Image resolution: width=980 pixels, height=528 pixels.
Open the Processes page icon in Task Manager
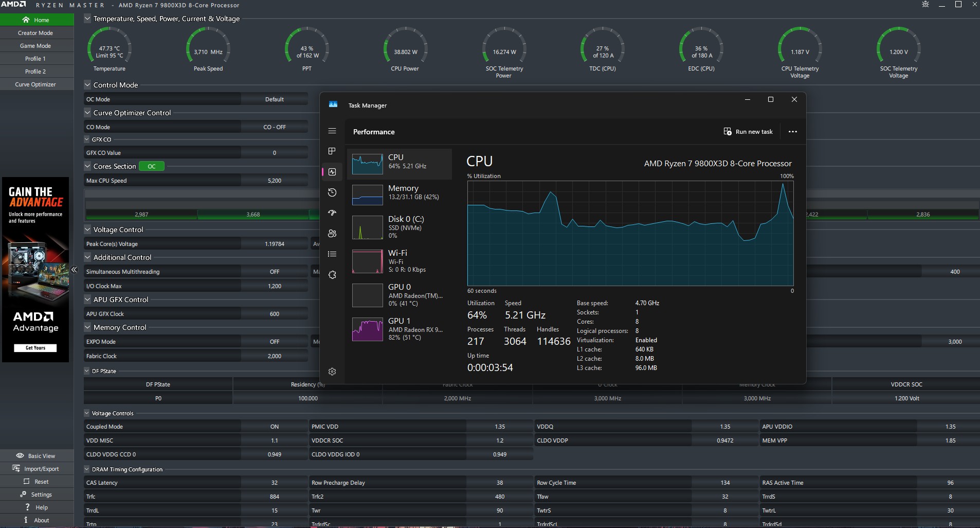pos(332,151)
